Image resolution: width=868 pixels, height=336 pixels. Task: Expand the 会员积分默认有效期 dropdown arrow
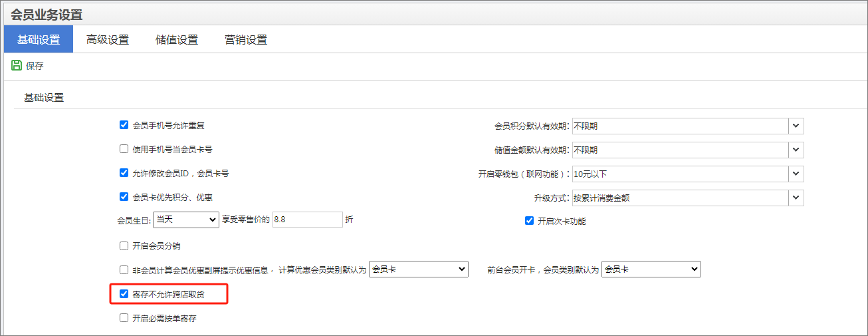pos(796,126)
